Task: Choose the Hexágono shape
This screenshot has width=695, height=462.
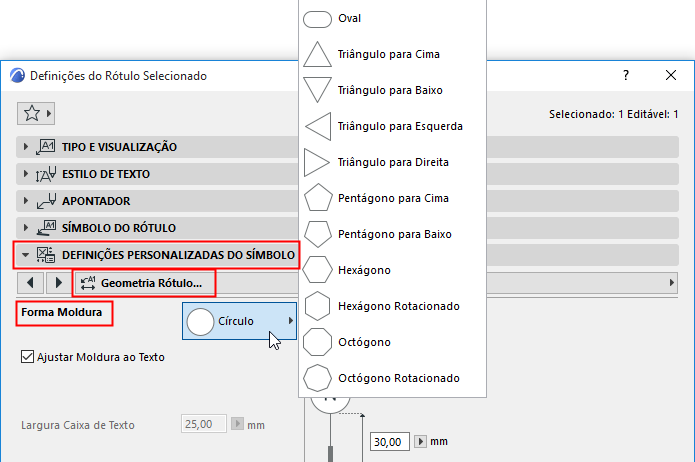Action: pos(392,270)
